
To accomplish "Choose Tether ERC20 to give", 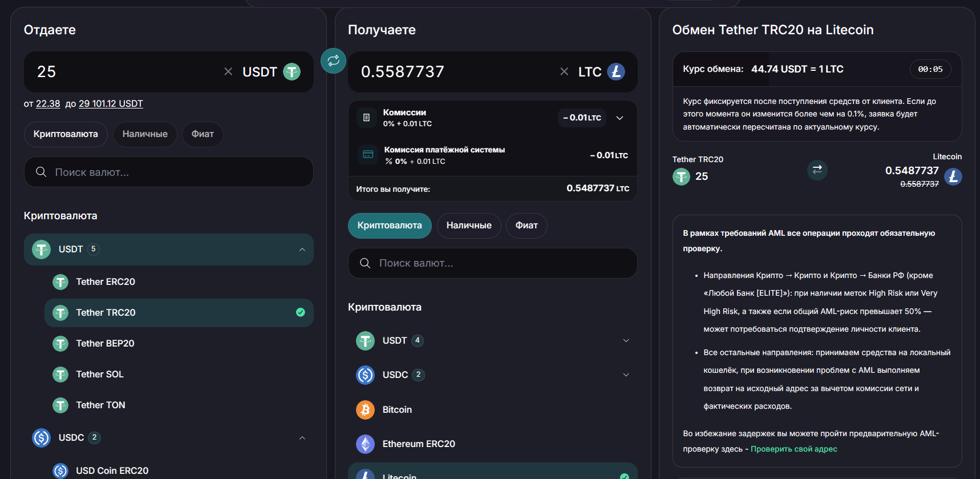I will [x=179, y=281].
